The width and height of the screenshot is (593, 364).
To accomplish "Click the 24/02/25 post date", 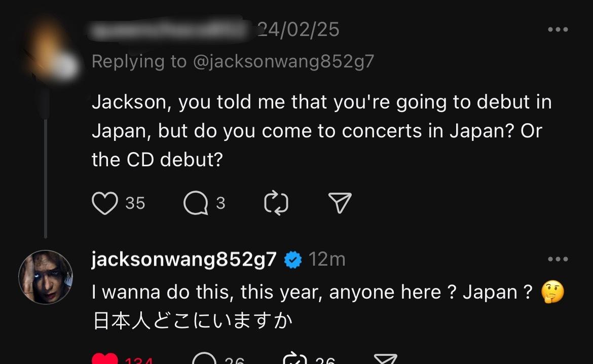I will point(299,30).
